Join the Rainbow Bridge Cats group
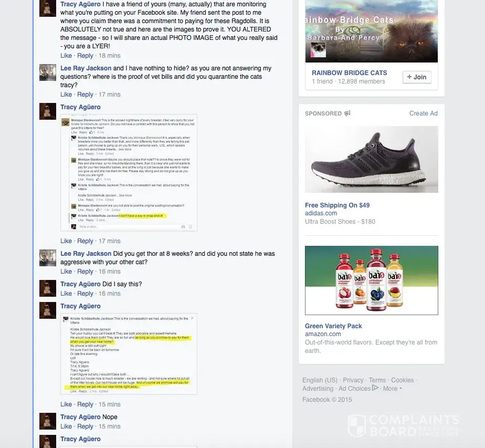Screen dimensions: 485x448 417,77
